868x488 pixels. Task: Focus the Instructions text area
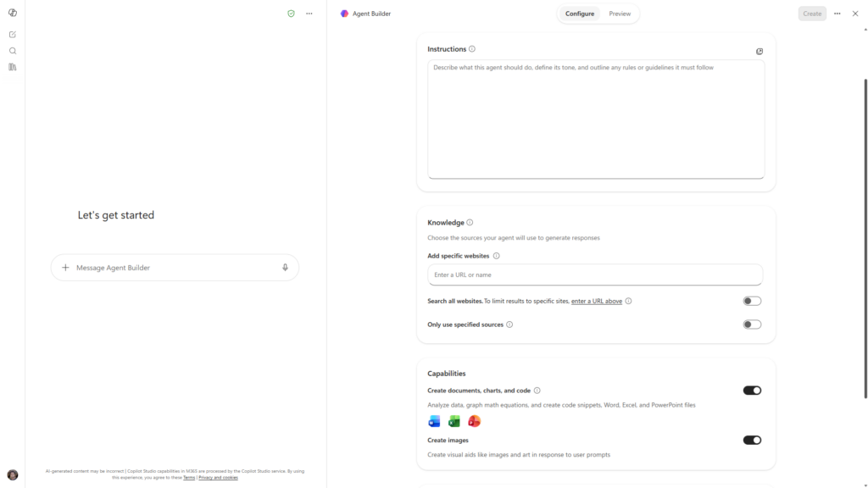click(x=596, y=119)
